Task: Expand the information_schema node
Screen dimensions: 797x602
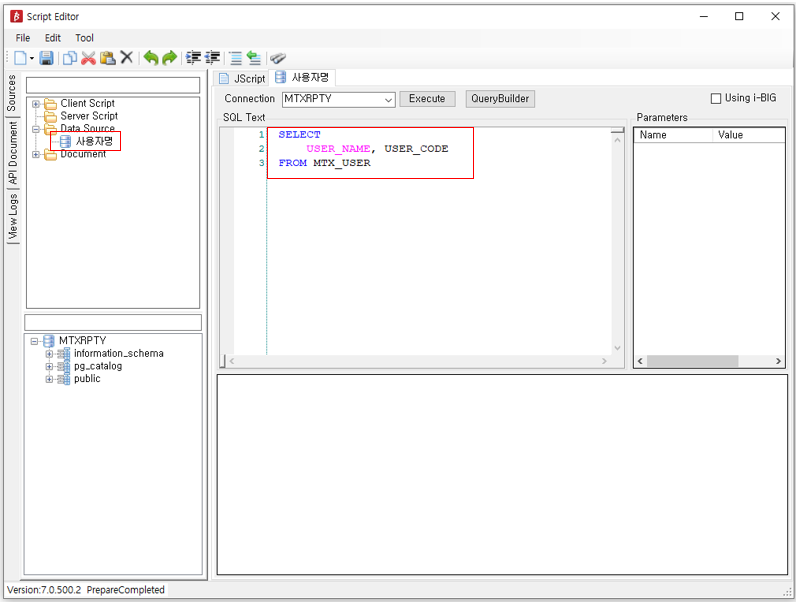Action: pyautogui.click(x=49, y=354)
